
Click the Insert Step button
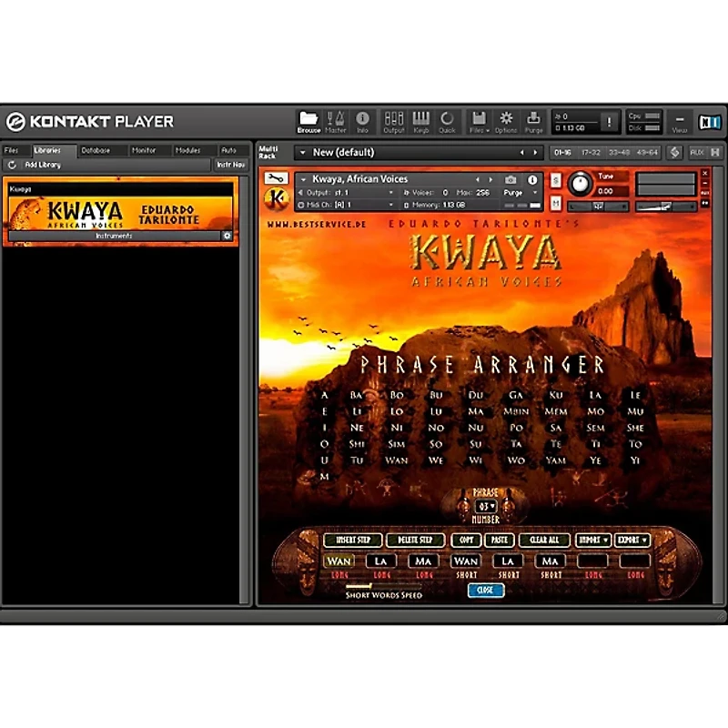point(353,540)
